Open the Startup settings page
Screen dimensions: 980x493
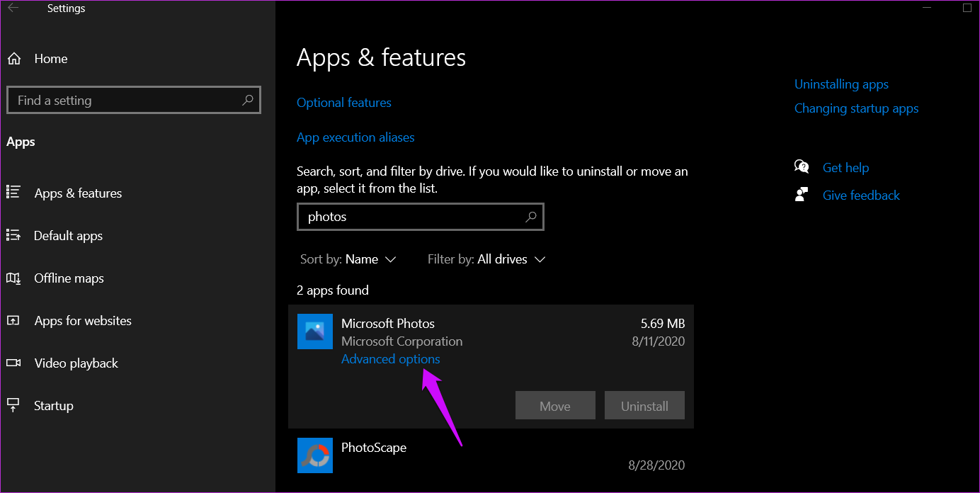click(53, 406)
